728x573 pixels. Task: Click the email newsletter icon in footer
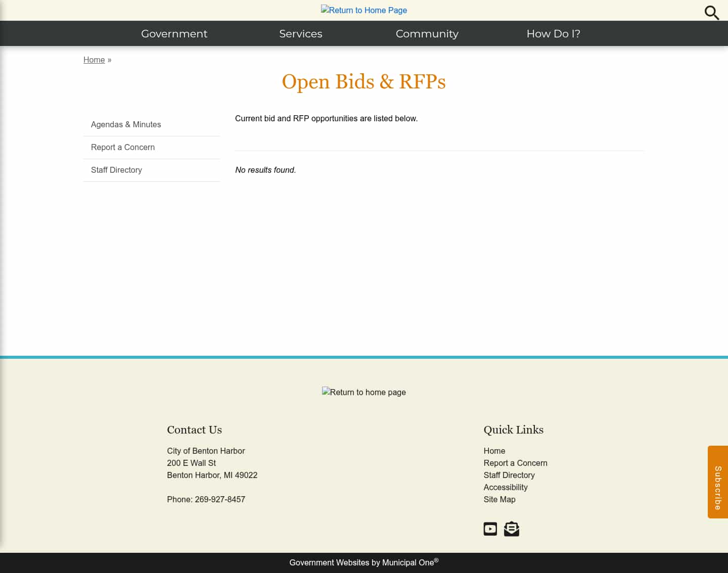tap(511, 529)
